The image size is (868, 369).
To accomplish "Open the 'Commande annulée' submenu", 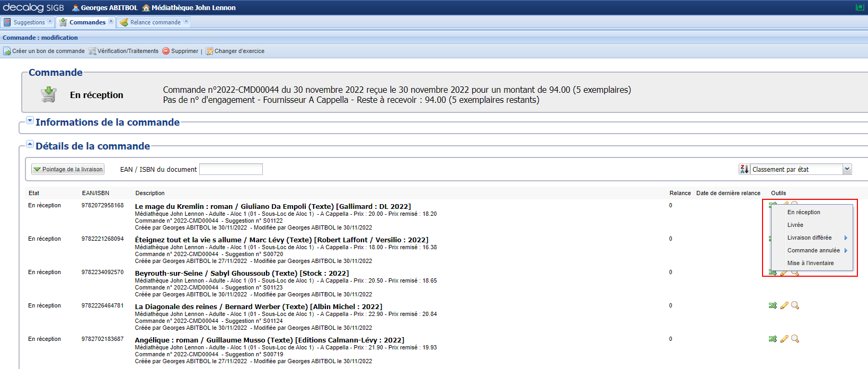I will 812,250.
